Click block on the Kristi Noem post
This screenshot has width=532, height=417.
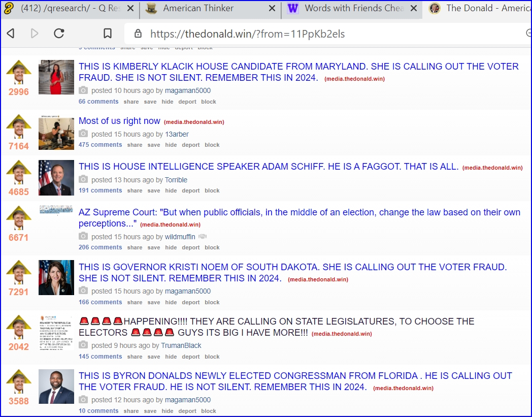(212, 302)
